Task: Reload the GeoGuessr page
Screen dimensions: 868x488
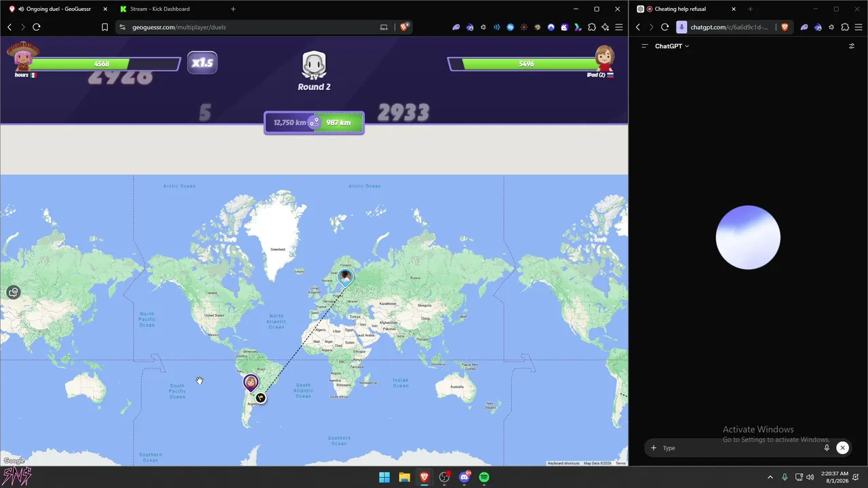Action: pos(37,27)
